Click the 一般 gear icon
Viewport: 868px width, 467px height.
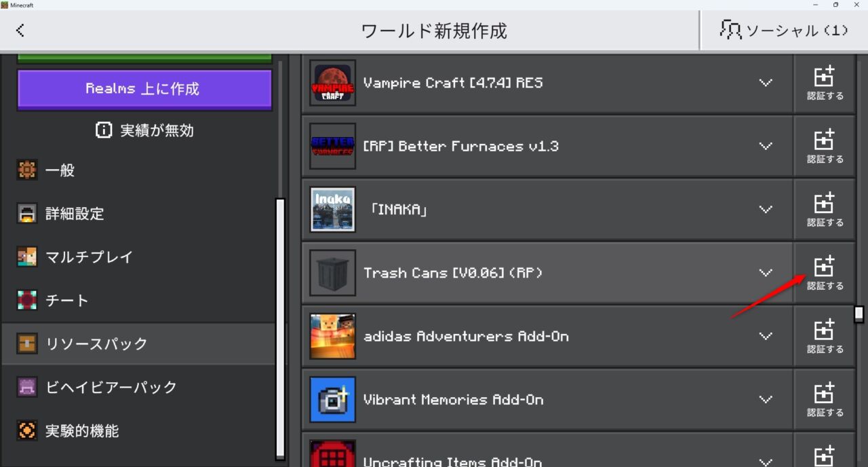pyautogui.click(x=27, y=170)
